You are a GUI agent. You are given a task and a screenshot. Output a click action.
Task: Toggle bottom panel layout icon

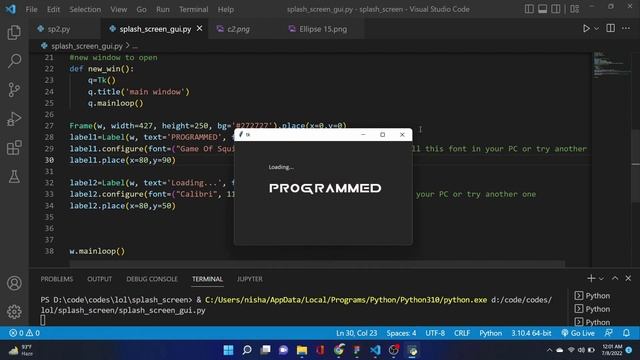(542, 9)
